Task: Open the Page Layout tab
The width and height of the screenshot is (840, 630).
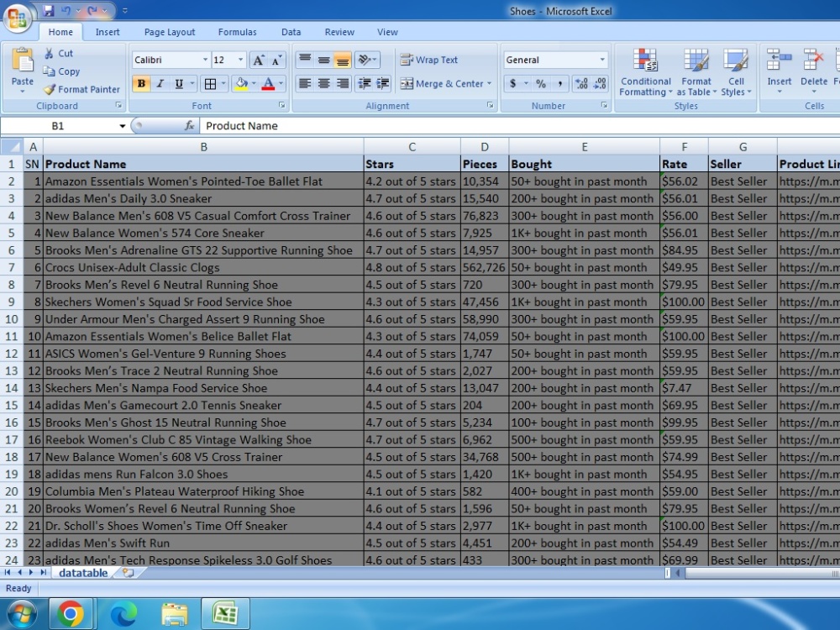Action: (x=170, y=32)
